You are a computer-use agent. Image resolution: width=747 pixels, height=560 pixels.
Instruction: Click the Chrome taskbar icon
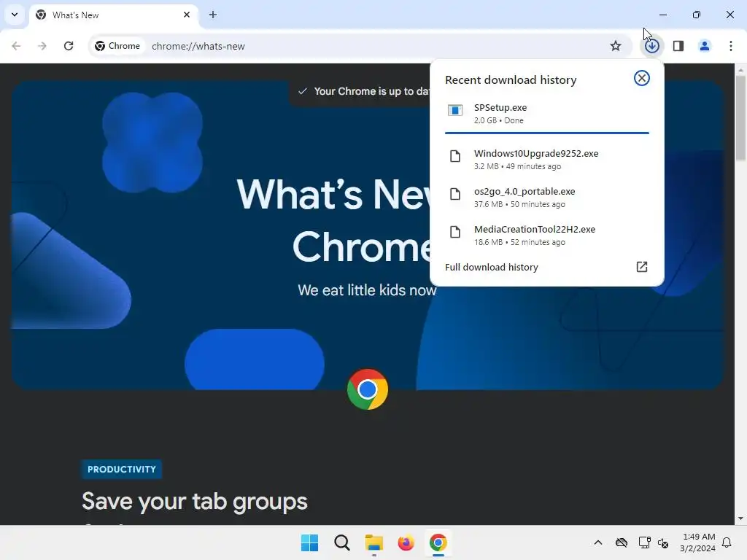tap(438, 542)
